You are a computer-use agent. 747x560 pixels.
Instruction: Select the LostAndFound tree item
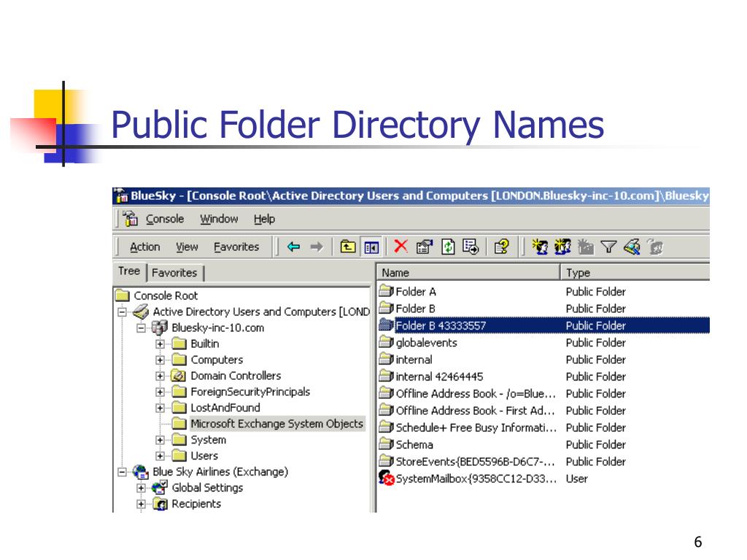click(225, 408)
